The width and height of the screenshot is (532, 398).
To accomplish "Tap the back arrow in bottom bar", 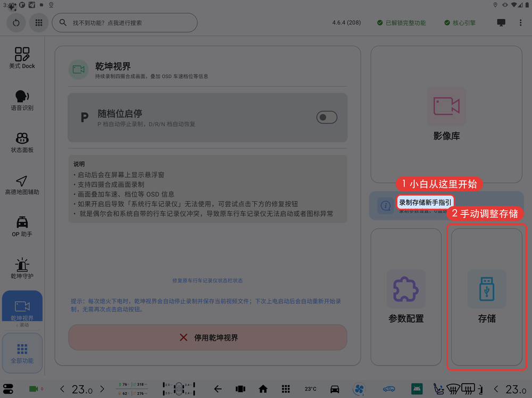I will click(218, 389).
